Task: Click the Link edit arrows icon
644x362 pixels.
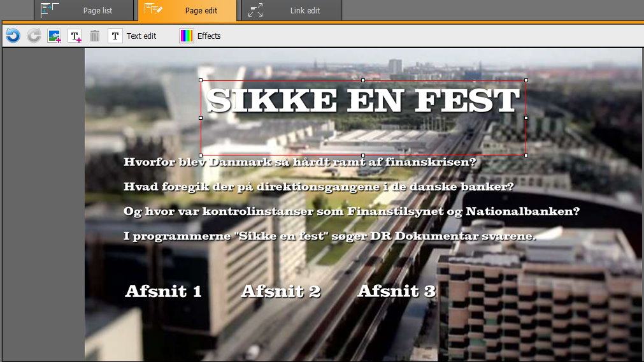Action: pos(255,10)
